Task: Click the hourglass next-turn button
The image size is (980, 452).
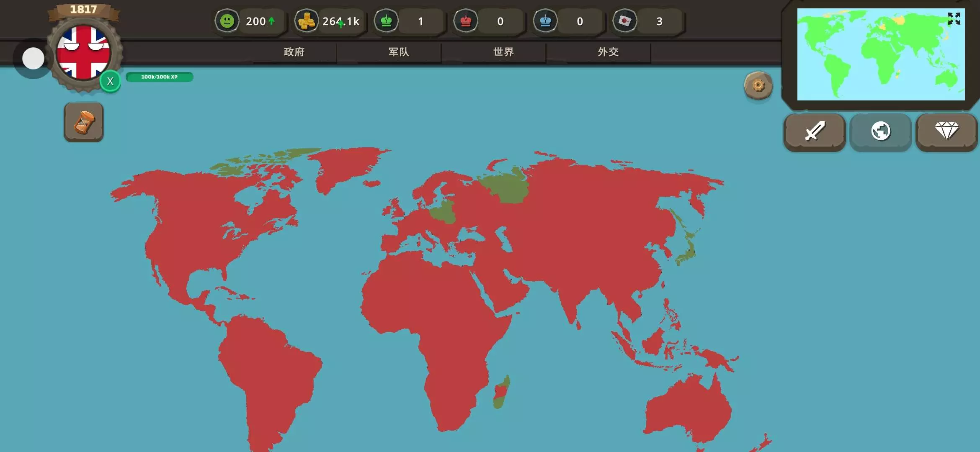Action: click(x=84, y=122)
